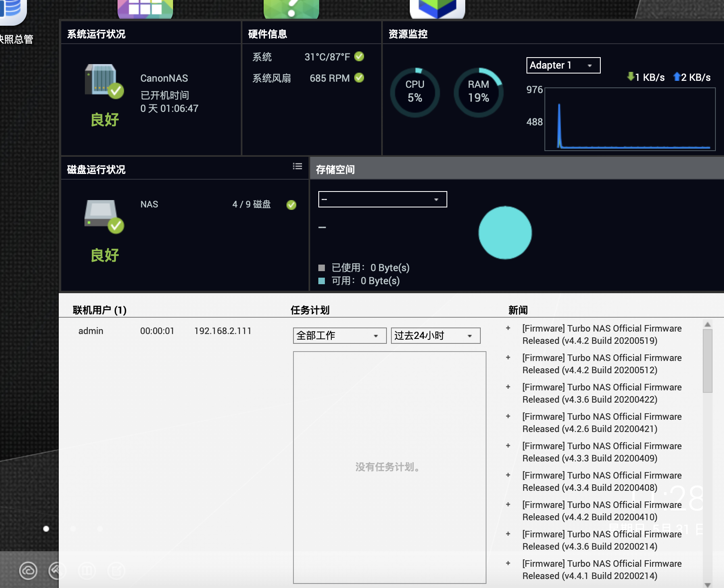Click the RAM usage gauge
Screen dimensions: 724x588
[478, 92]
